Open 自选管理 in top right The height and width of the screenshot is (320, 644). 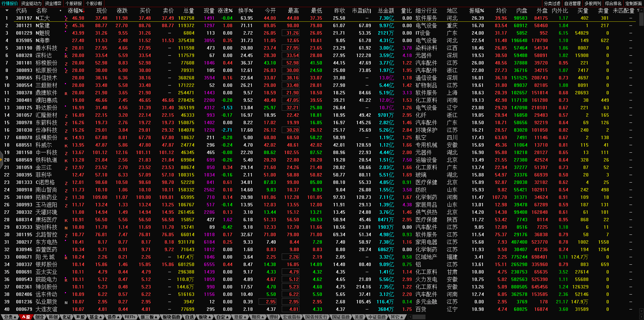tap(572, 3)
